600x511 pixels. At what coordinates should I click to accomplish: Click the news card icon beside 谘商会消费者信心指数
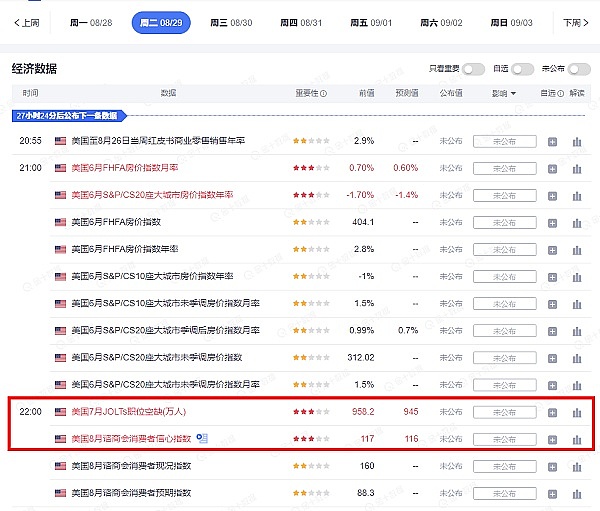(202, 438)
